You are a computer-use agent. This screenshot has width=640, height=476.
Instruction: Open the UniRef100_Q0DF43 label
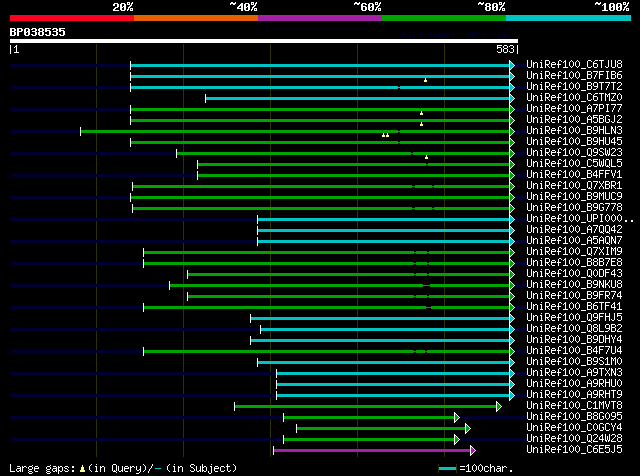(574, 274)
